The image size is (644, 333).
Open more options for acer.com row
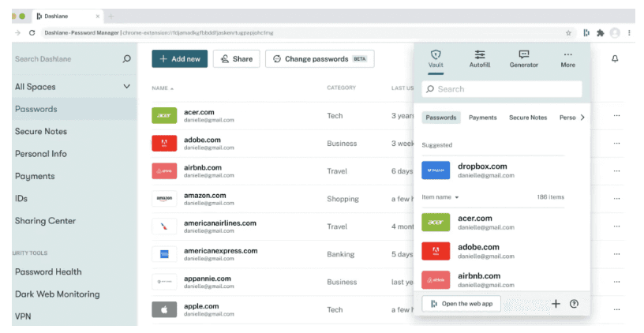(x=616, y=116)
